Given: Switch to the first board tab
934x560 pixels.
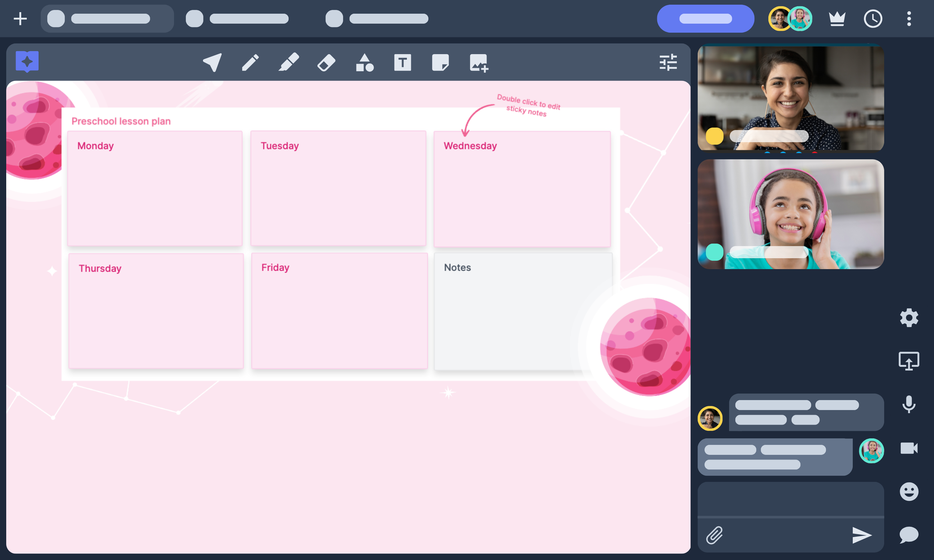Looking at the screenshot, I should pos(107,18).
